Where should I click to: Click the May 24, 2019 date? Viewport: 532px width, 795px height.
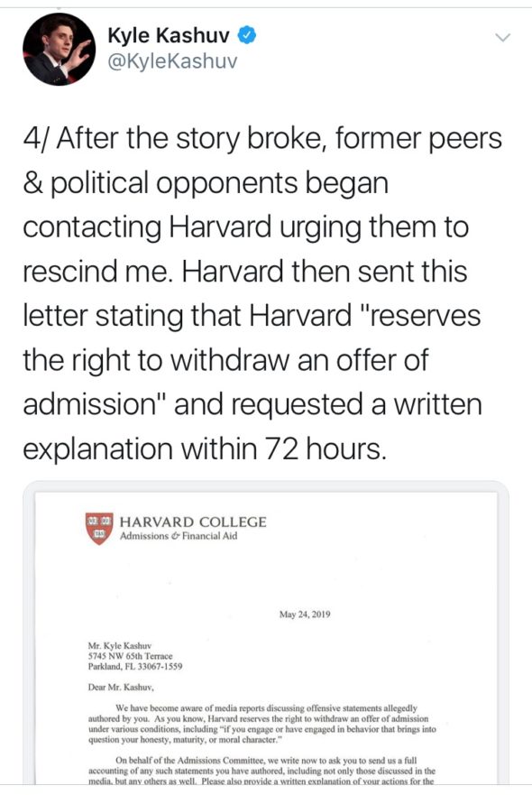click(305, 614)
